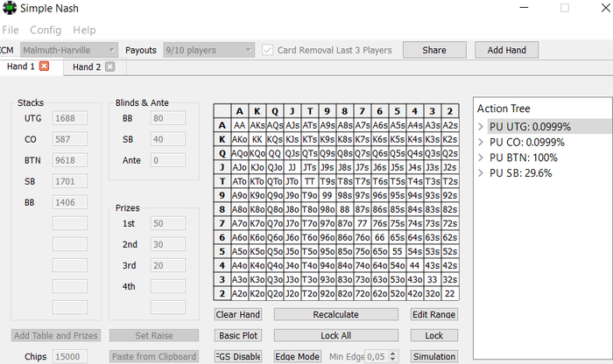Open the Config menu
This screenshot has height=364, width=613.
click(x=46, y=30)
